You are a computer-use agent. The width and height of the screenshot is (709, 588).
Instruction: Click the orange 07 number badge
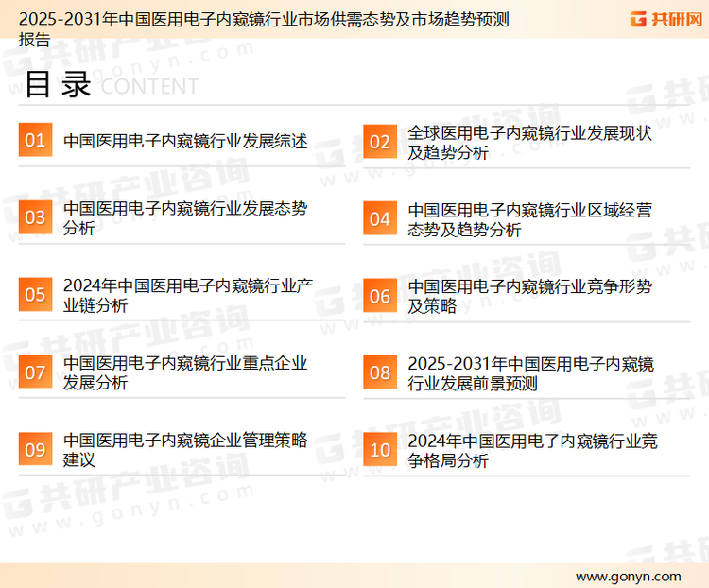35,372
